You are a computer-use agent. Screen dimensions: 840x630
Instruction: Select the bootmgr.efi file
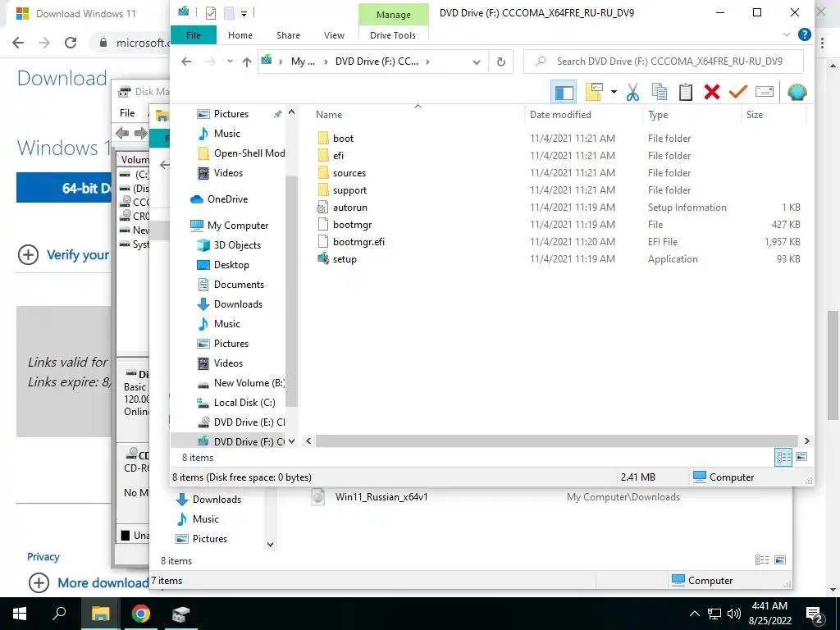coord(358,242)
